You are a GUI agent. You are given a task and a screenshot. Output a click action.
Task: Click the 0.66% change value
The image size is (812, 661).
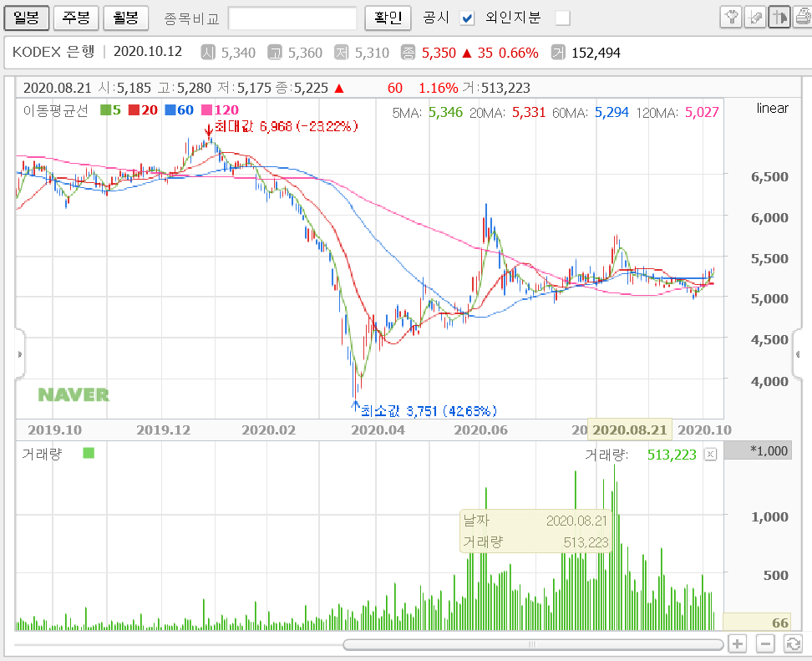[x=519, y=53]
